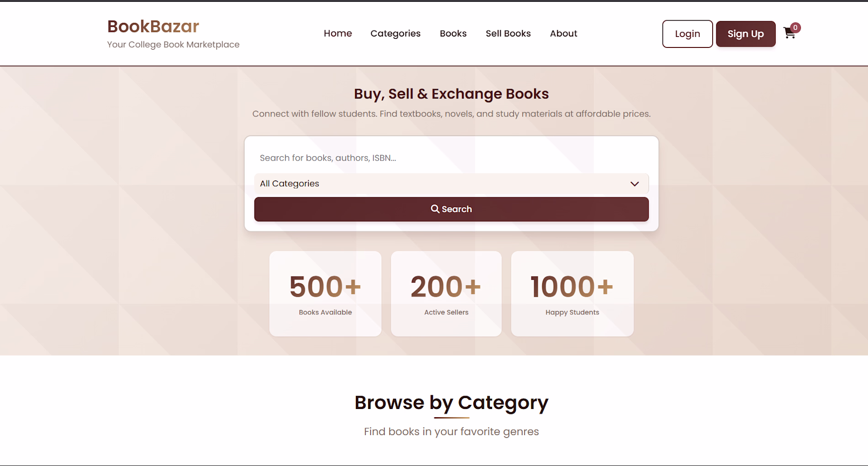This screenshot has height=466, width=868.
Task: Open the Categories navigation link
Action: (x=395, y=33)
